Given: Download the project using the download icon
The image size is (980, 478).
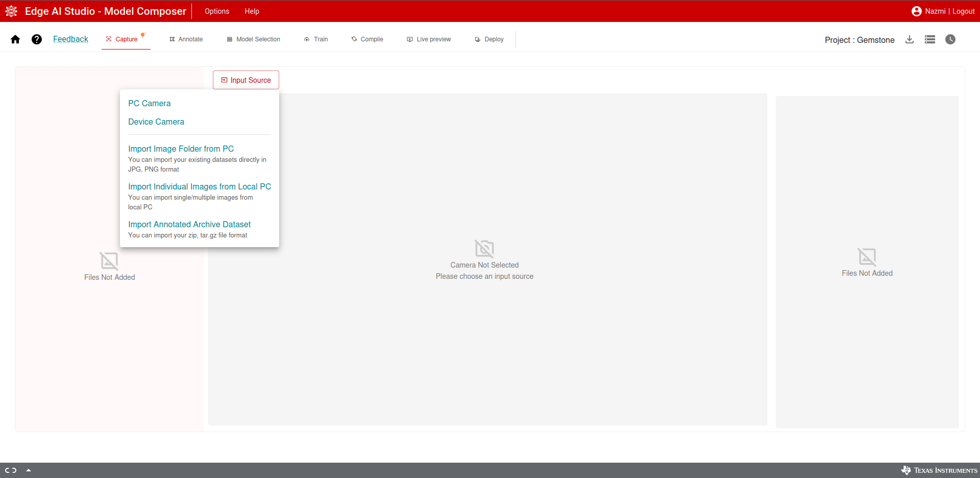Looking at the screenshot, I should point(910,39).
